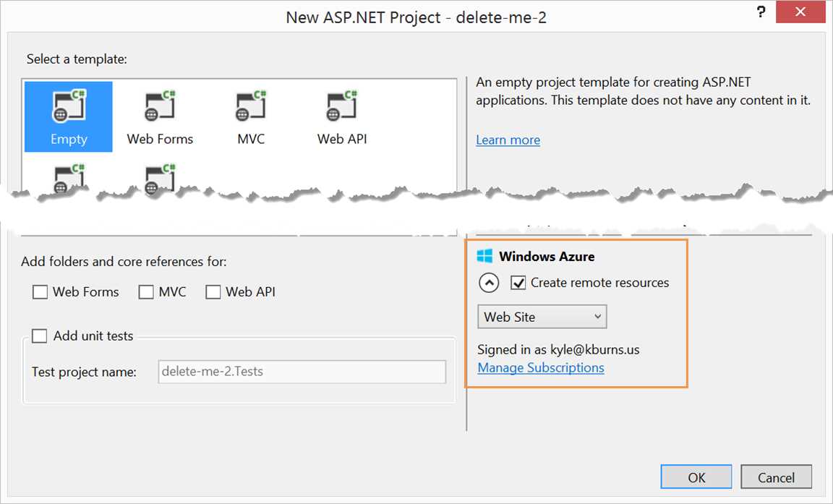Open the dialog help question mark
The width and height of the screenshot is (833, 504).
click(760, 12)
